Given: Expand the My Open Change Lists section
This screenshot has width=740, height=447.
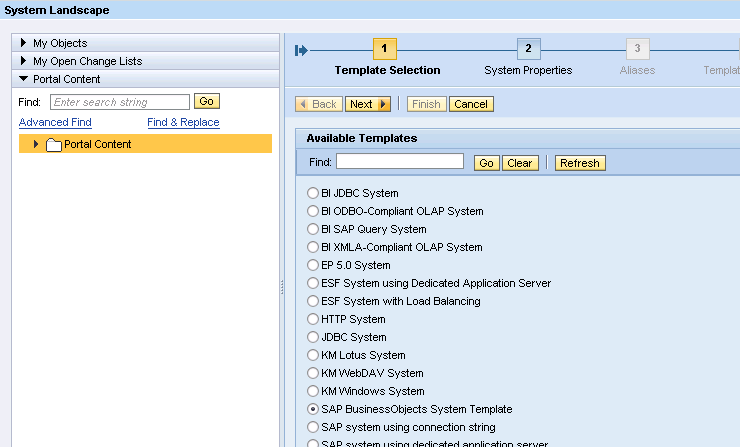Looking at the screenshot, I should 25,61.
